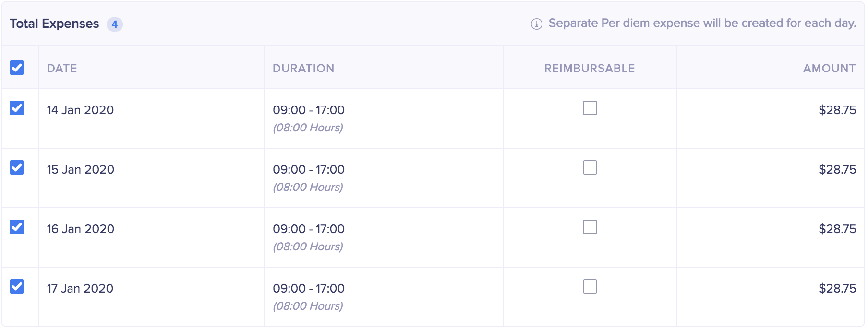Viewport: 868px width, 329px height.
Task: Click the Total Expenses heading
Action: (54, 23)
